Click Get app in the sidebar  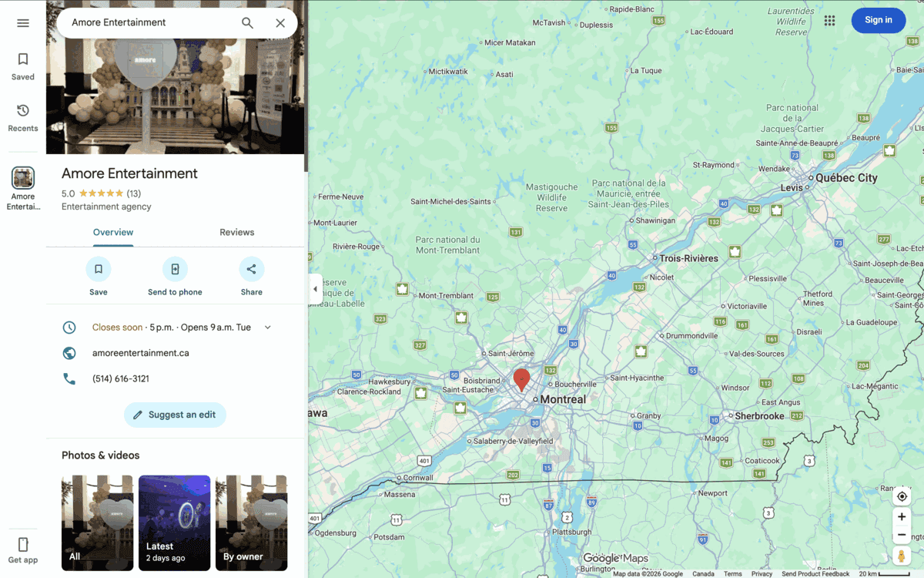(x=23, y=550)
